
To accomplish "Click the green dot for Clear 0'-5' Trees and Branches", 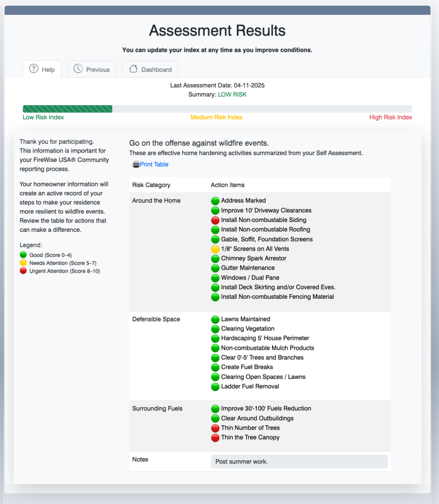I will pos(215,358).
